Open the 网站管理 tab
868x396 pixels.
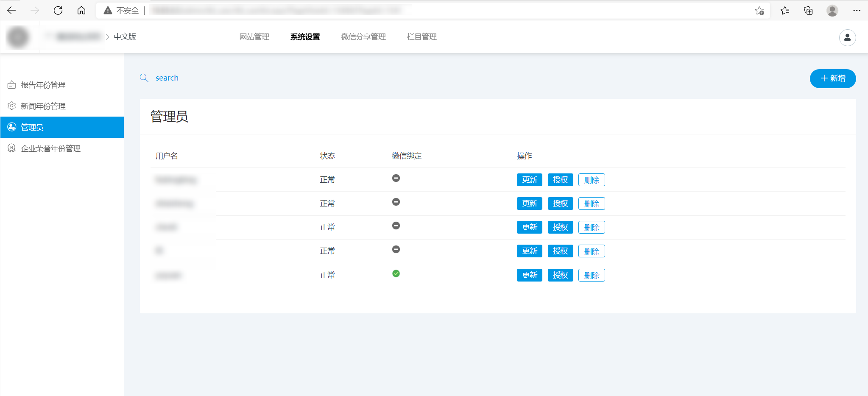click(254, 37)
